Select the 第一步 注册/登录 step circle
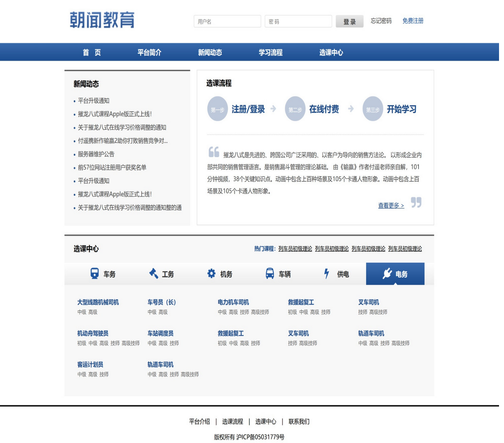 [x=218, y=109]
